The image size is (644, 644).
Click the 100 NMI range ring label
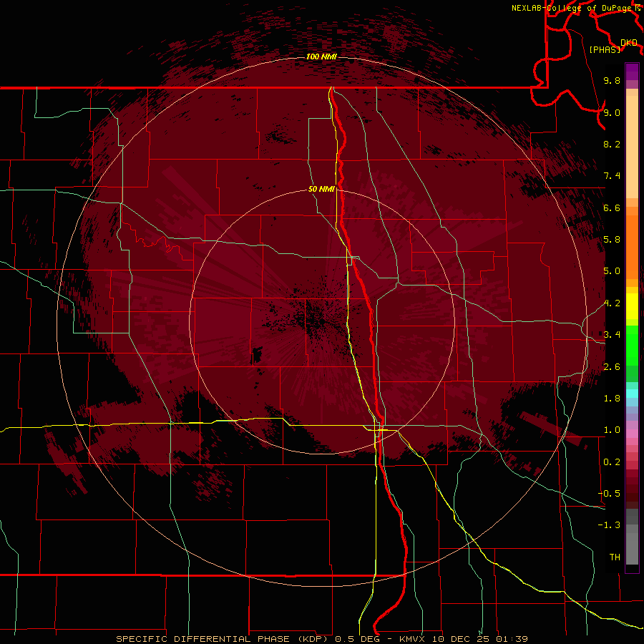pyautogui.click(x=321, y=57)
